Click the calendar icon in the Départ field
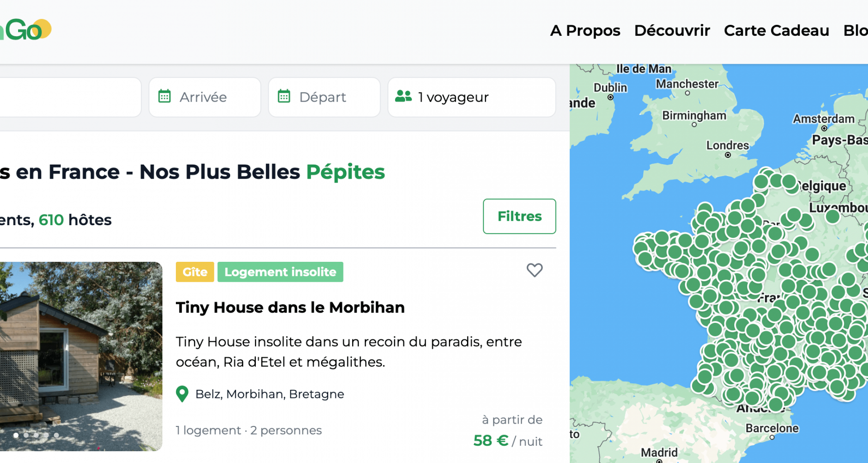Image resolution: width=868 pixels, height=463 pixels. point(284,96)
